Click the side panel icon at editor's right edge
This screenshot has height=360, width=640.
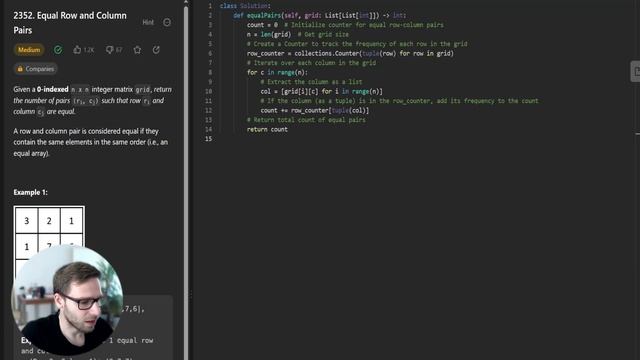tap(635, 71)
